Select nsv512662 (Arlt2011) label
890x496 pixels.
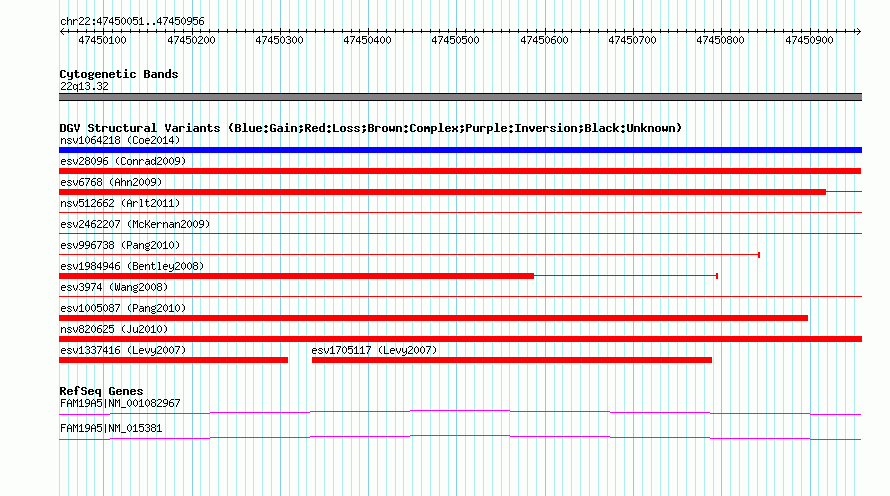pyautogui.click(x=120, y=203)
